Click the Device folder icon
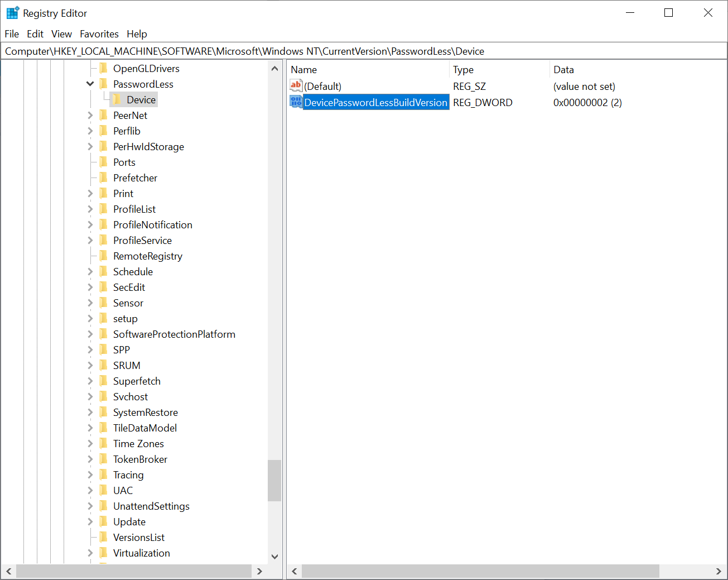Screen dimensions: 728x580 click(117, 100)
